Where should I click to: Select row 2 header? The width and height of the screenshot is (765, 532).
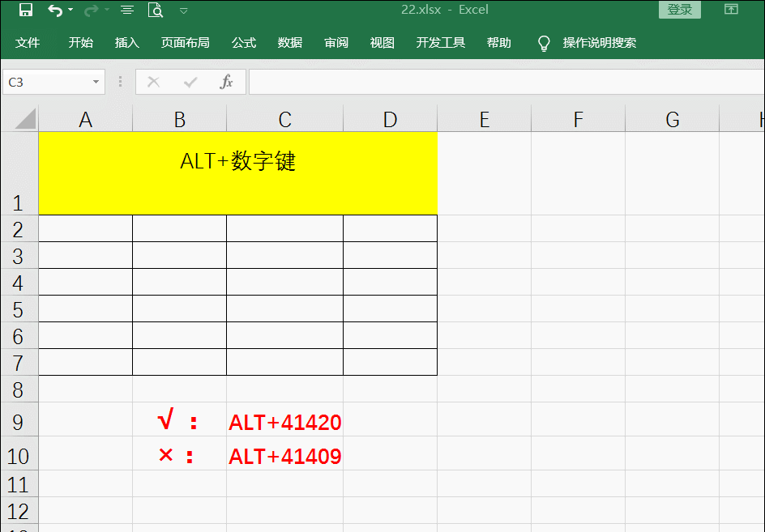(19, 228)
